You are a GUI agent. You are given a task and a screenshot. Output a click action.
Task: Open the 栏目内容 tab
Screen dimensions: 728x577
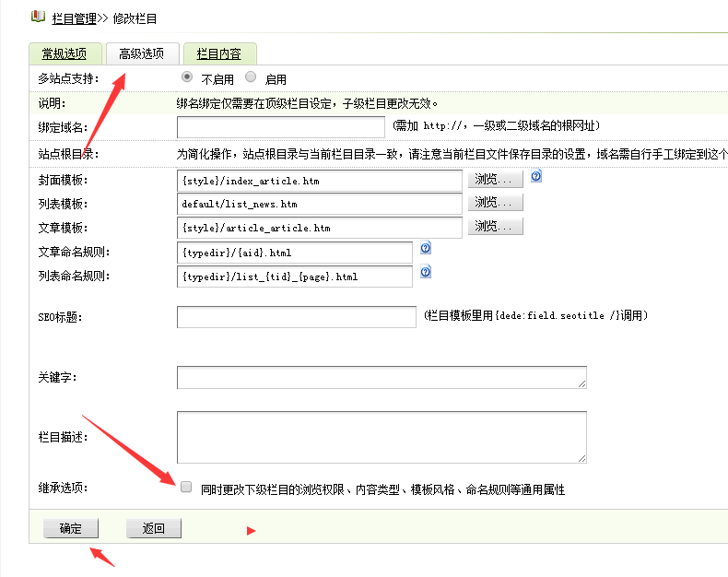[219, 53]
